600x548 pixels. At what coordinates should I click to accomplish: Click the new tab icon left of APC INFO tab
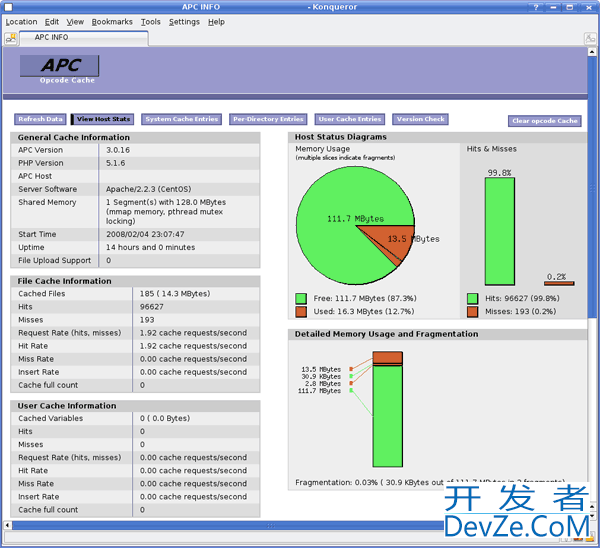11,38
